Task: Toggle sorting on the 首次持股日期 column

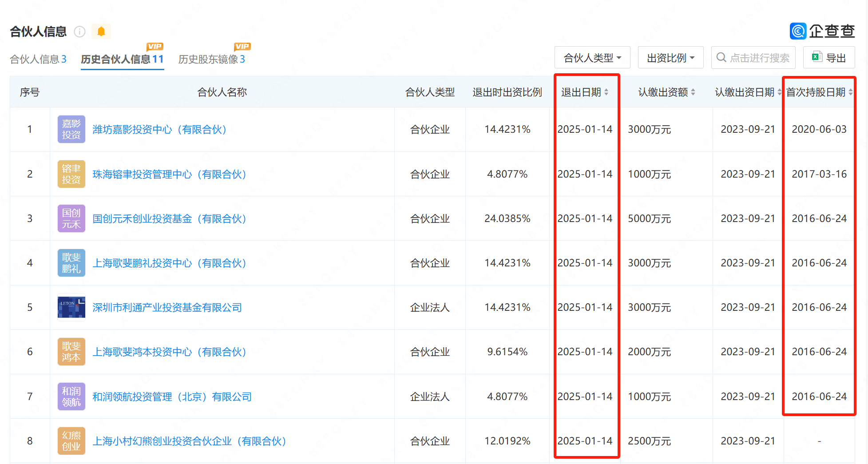Action: 851,92
